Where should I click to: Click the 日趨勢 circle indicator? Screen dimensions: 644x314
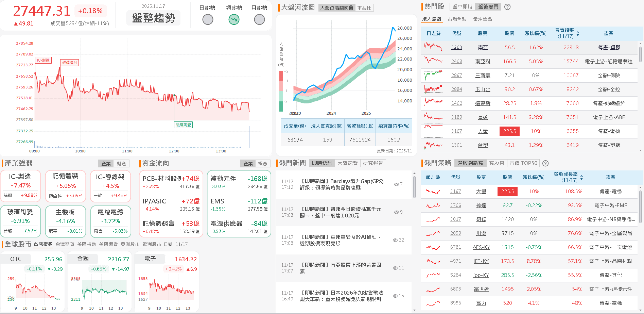point(208,19)
